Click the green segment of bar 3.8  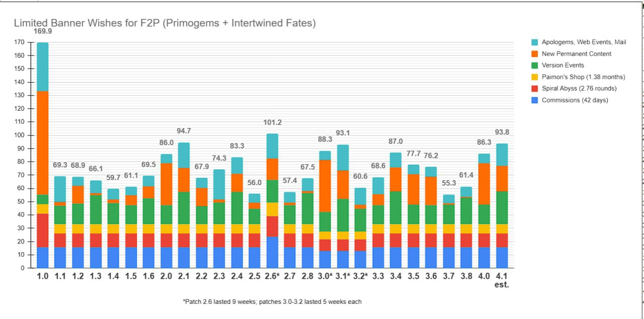pyautogui.click(x=466, y=211)
